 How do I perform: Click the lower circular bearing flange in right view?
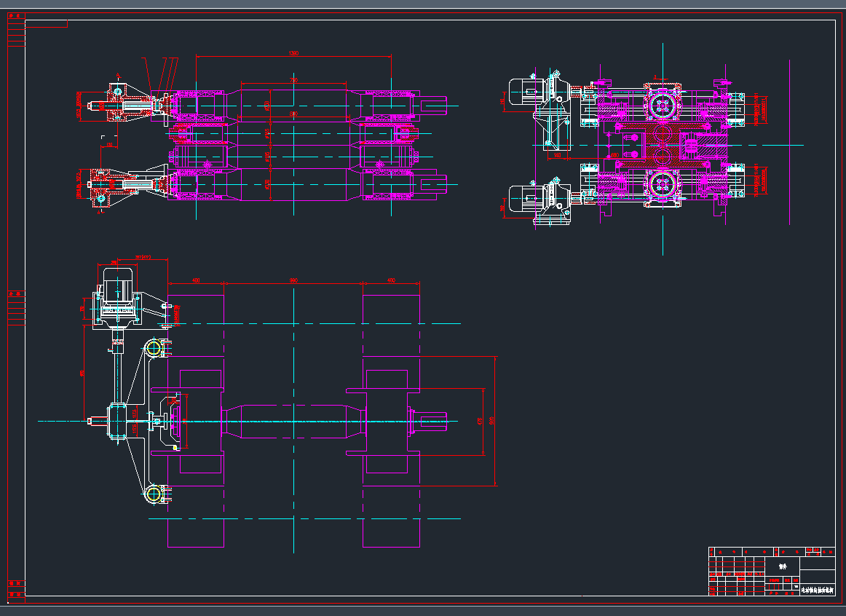pyautogui.click(x=663, y=185)
